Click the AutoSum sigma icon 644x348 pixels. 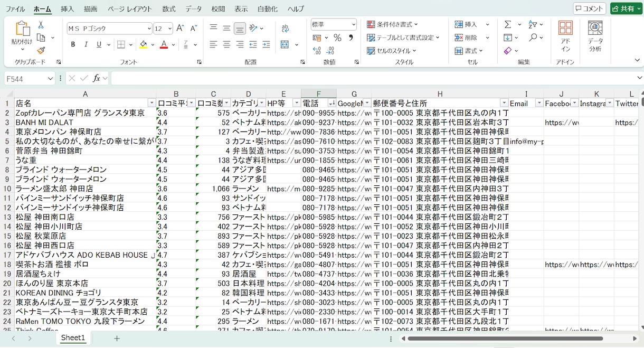[507, 24]
